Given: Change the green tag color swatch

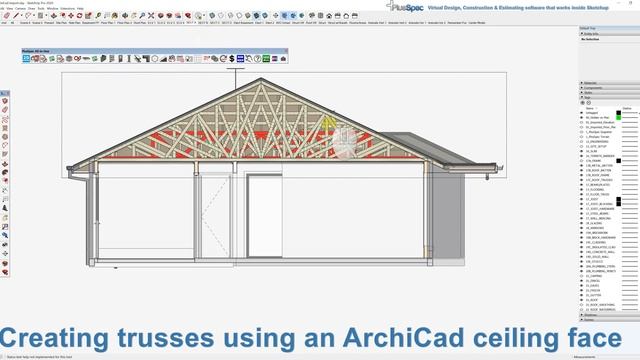Looking at the screenshot, I should tap(618, 118).
